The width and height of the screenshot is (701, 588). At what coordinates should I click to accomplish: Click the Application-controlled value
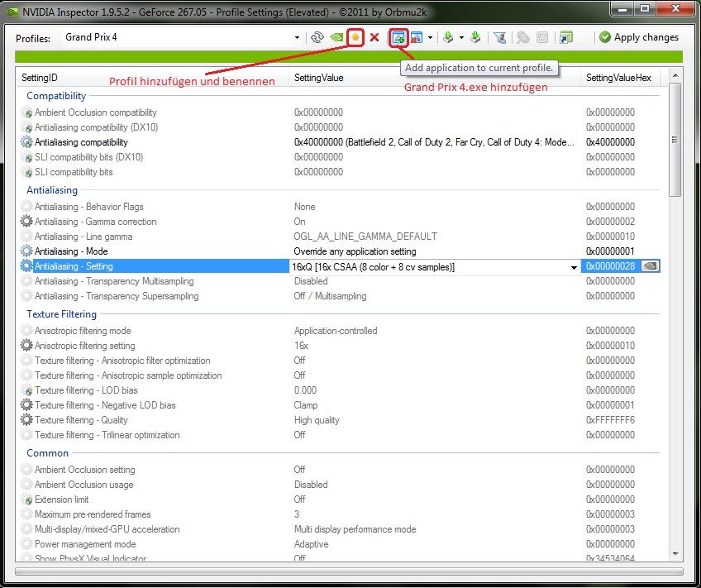pos(336,331)
